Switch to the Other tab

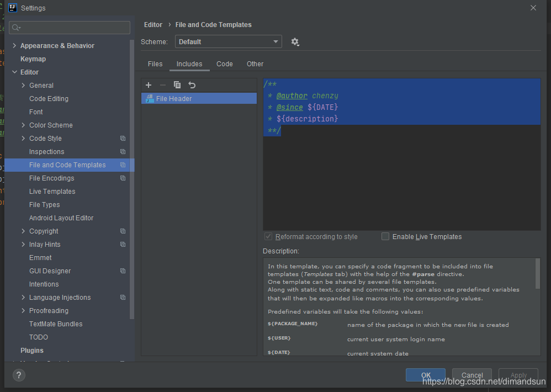point(255,64)
